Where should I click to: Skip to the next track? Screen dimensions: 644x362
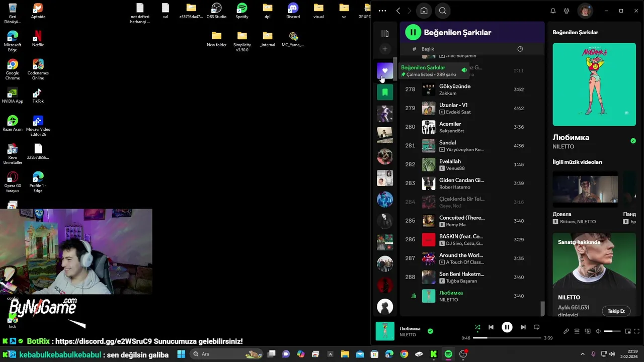pos(523,327)
